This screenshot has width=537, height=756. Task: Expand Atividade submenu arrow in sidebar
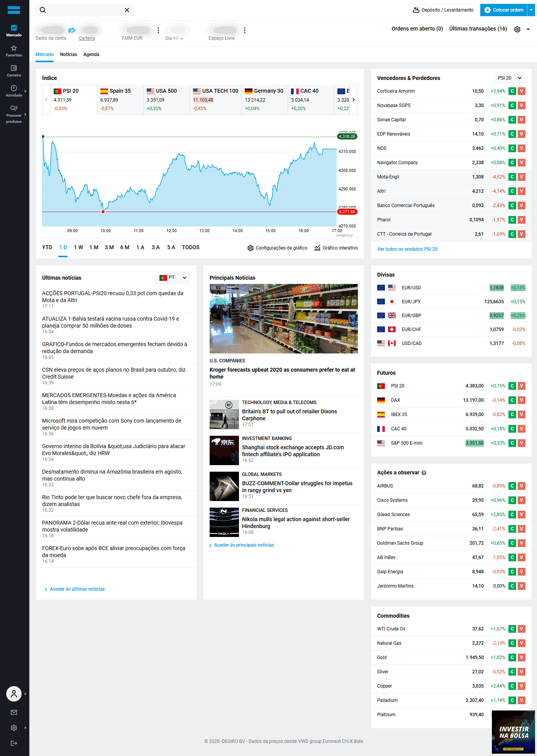tap(25, 91)
